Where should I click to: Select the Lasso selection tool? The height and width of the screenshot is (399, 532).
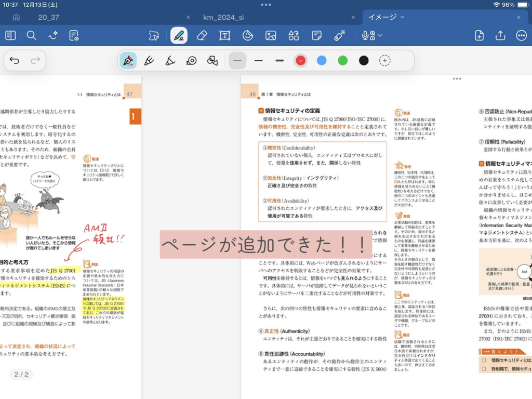pyautogui.click(x=154, y=35)
